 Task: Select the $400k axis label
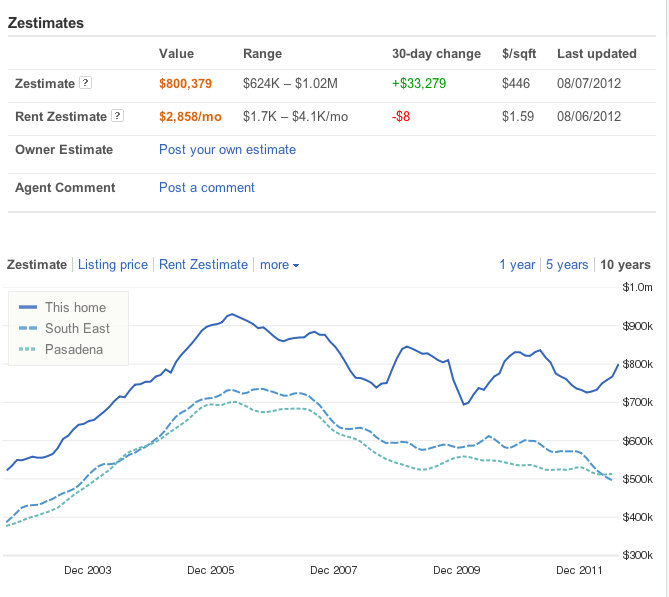[637, 517]
